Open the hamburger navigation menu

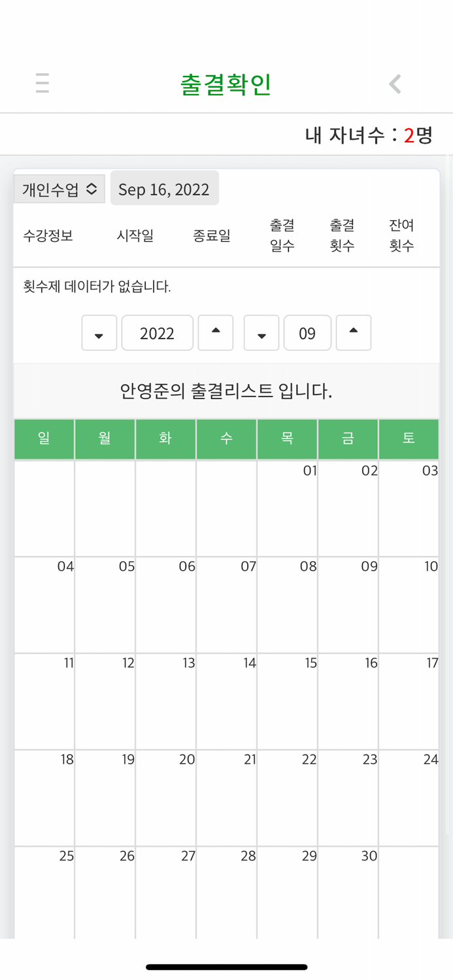tap(42, 84)
